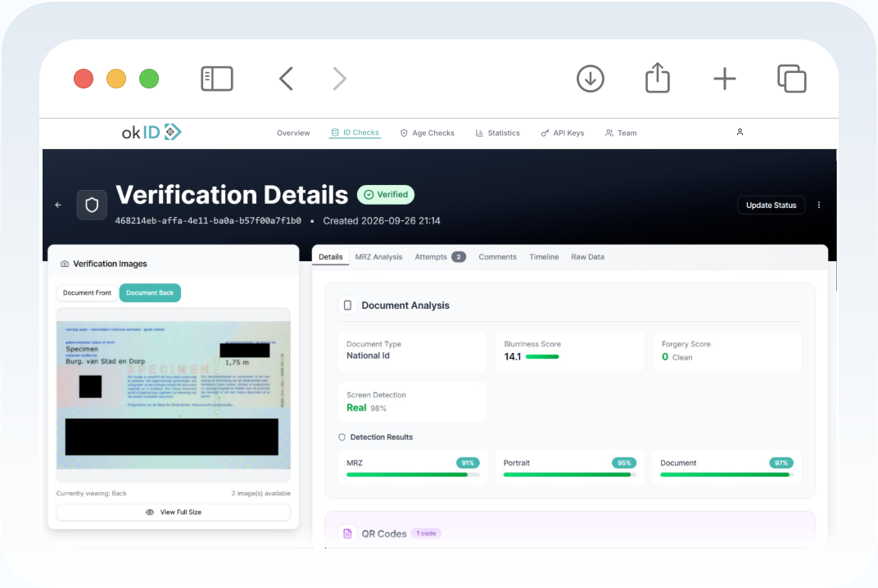Switch to the Timeline tab

tap(544, 257)
